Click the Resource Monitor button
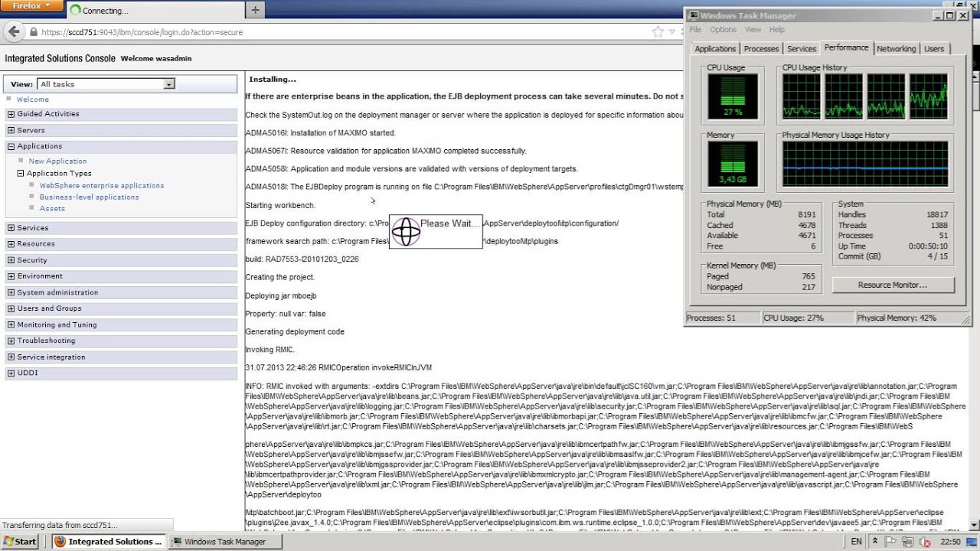Viewport: 980px width, 551px height. (893, 285)
